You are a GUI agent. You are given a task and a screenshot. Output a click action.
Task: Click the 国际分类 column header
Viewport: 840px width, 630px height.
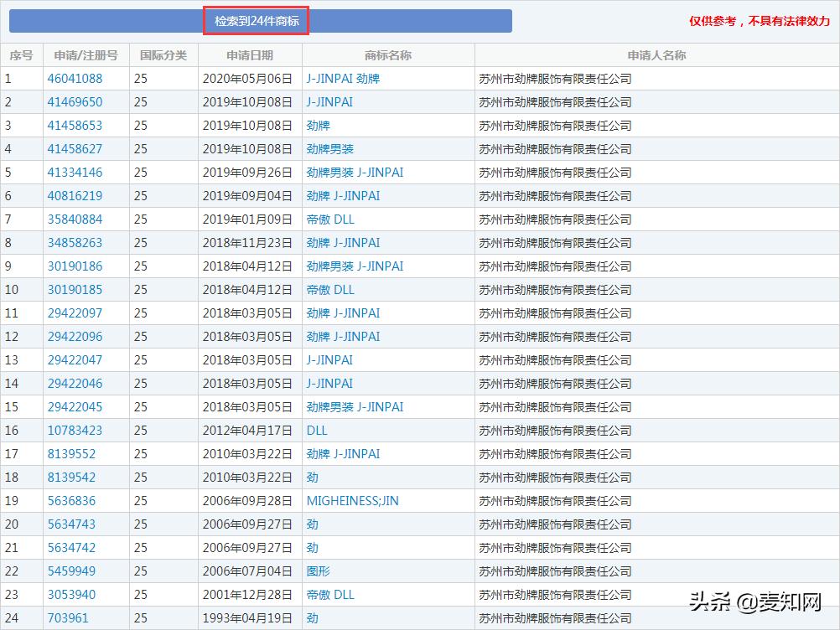coord(163,55)
